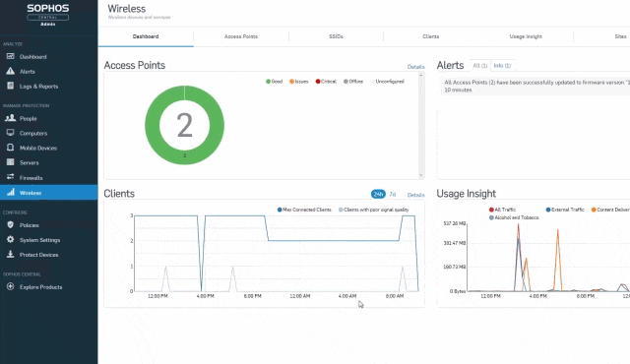Click the Explore Products plus icon

click(11, 286)
